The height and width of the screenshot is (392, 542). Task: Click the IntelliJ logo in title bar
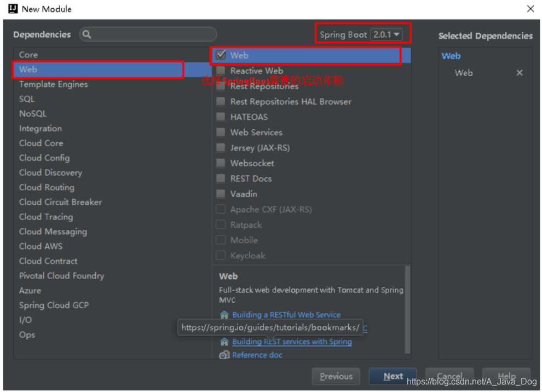pos(13,9)
